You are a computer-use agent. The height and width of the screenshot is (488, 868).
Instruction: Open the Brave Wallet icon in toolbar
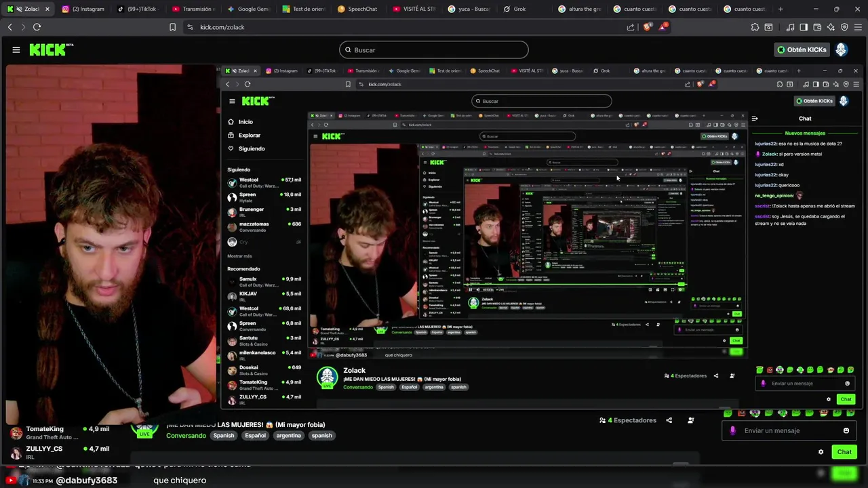tap(817, 27)
